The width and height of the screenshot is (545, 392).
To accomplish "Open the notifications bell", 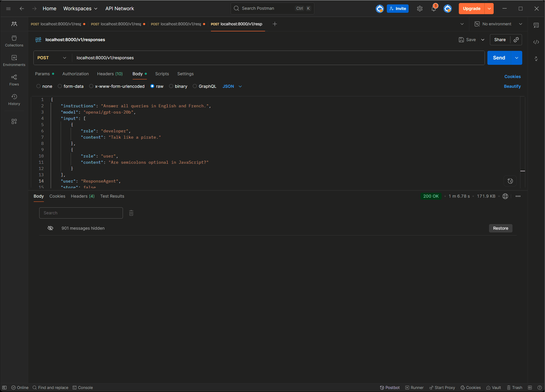I will pos(434,9).
